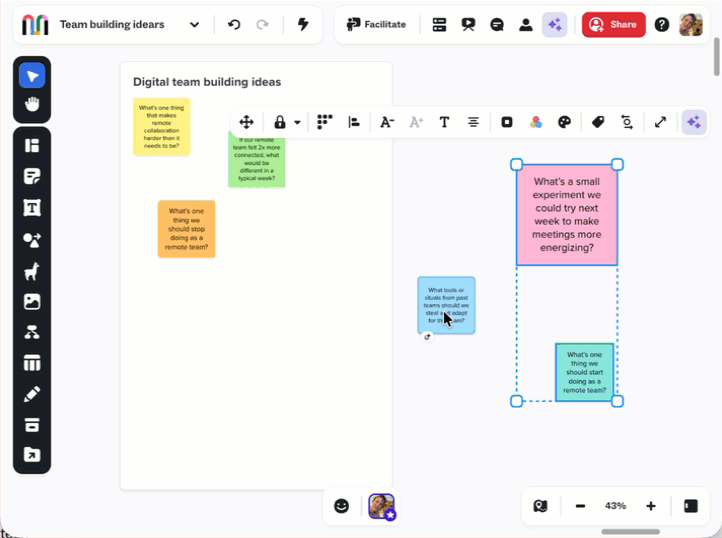Open the palette color options
The width and height of the screenshot is (722, 538).
pyautogui.click(x=565, y=122)
